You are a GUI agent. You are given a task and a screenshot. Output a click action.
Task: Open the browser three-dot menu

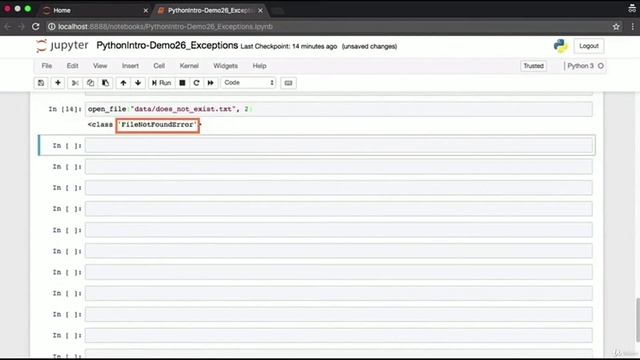[x=633, y=27]
